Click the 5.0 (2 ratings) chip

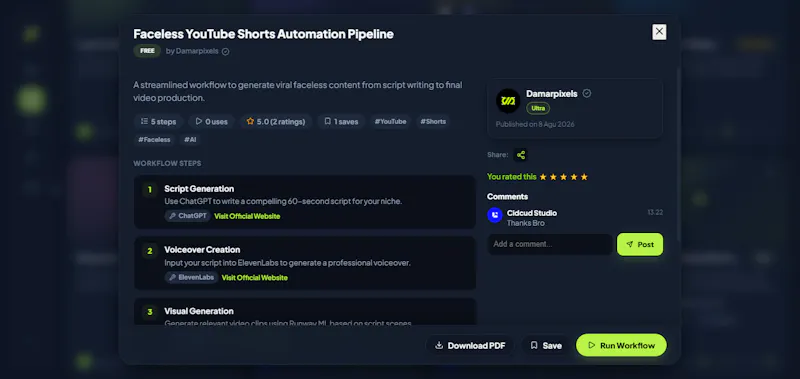pos(276,122)
